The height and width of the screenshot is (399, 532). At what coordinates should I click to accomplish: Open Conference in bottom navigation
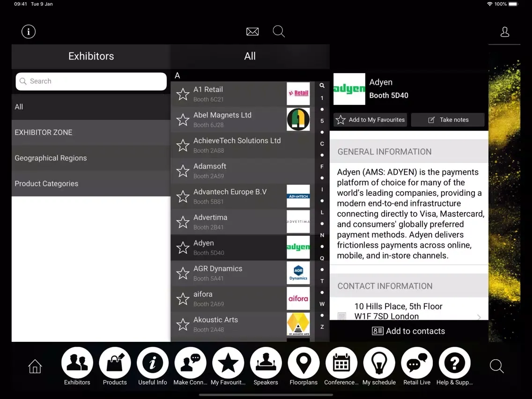[341, 366]
